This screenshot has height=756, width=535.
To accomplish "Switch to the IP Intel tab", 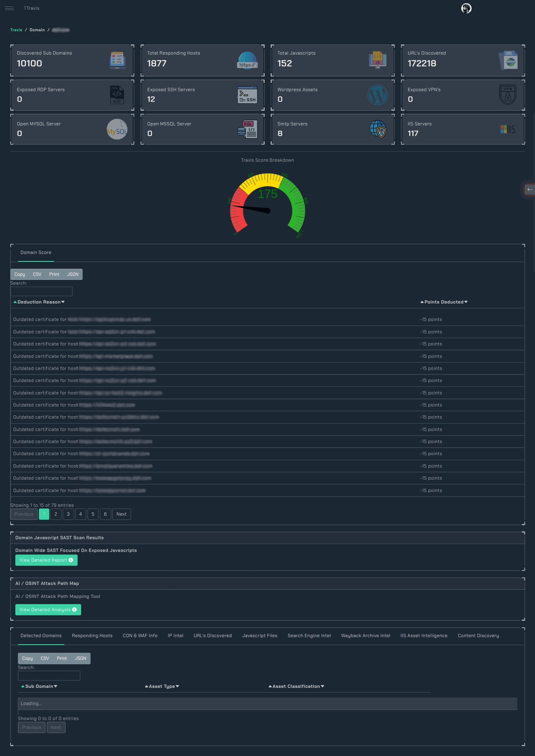I will coord(176,636).
